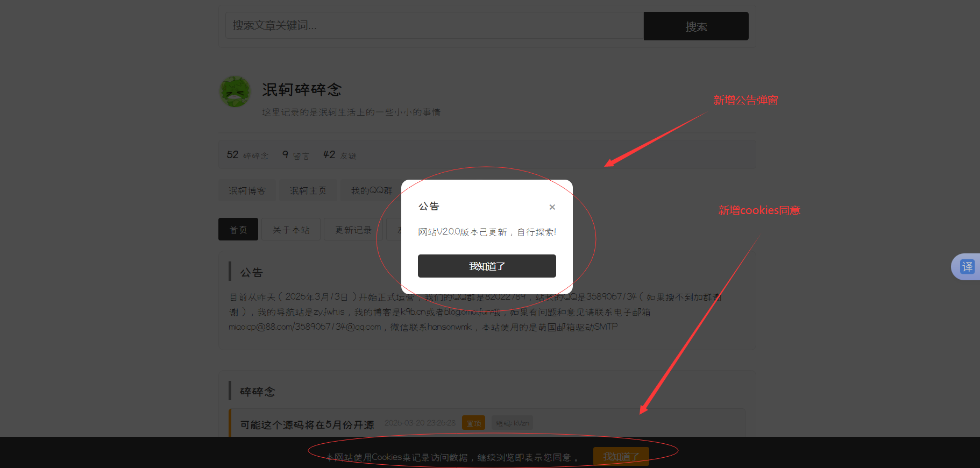This screenshot has height=468, width=980.
Task: Open the 更新记录 tab
Action: tap(353, 230)
